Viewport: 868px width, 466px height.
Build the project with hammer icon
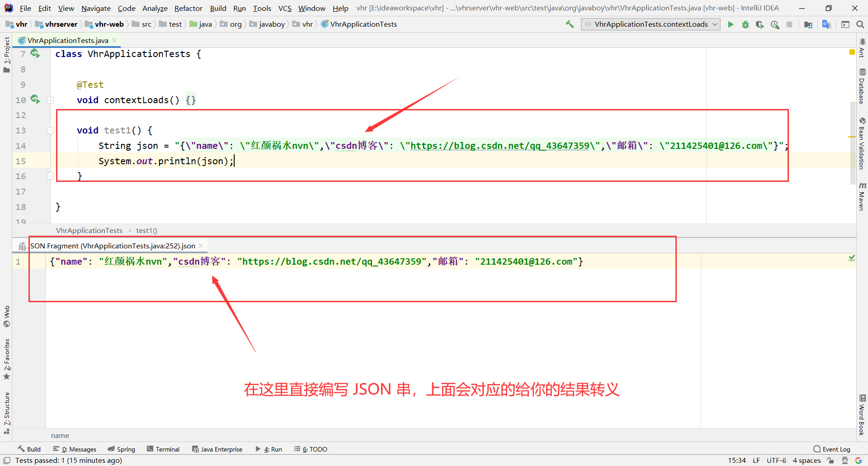point(570,24)
